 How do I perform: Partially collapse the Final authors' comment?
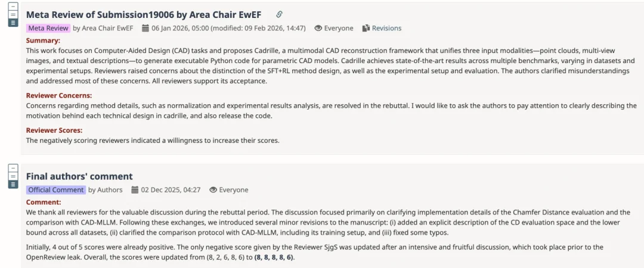click(x=13, y=176)
